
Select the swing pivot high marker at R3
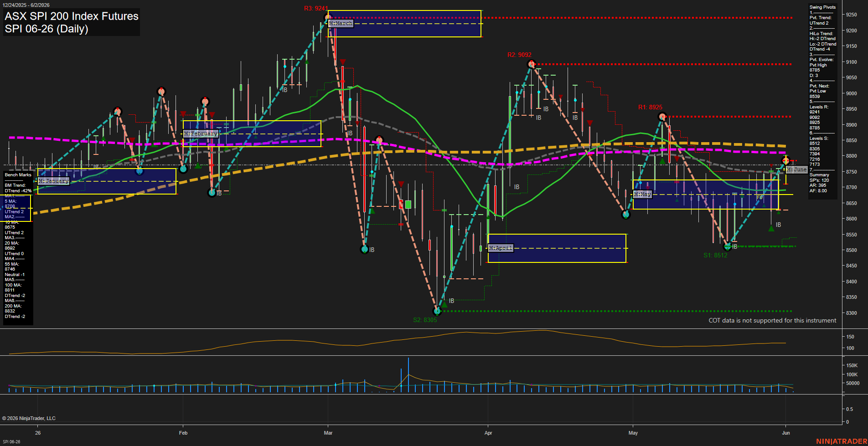[x=328, y=18]
